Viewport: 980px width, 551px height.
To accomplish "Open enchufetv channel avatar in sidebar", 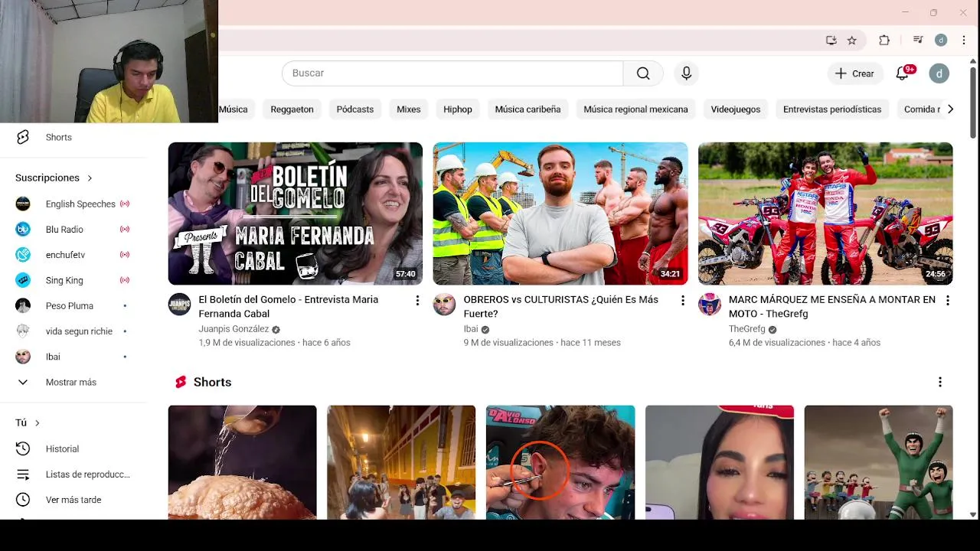I will click(x=23, y=255).
